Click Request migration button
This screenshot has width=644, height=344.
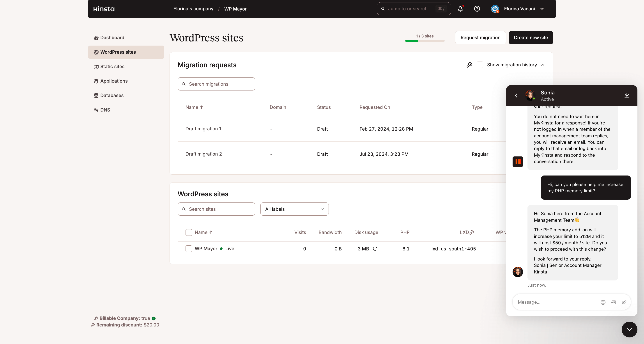coord(480,38)
